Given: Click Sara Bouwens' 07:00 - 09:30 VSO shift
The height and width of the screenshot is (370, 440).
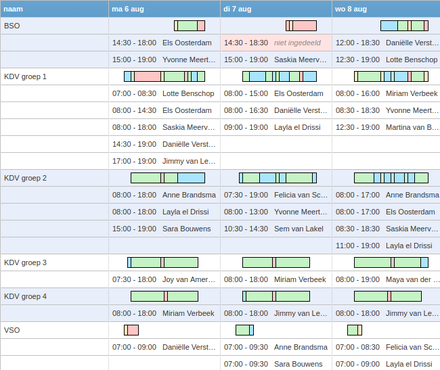Looking at the screenshot, I should click(276, 363).
